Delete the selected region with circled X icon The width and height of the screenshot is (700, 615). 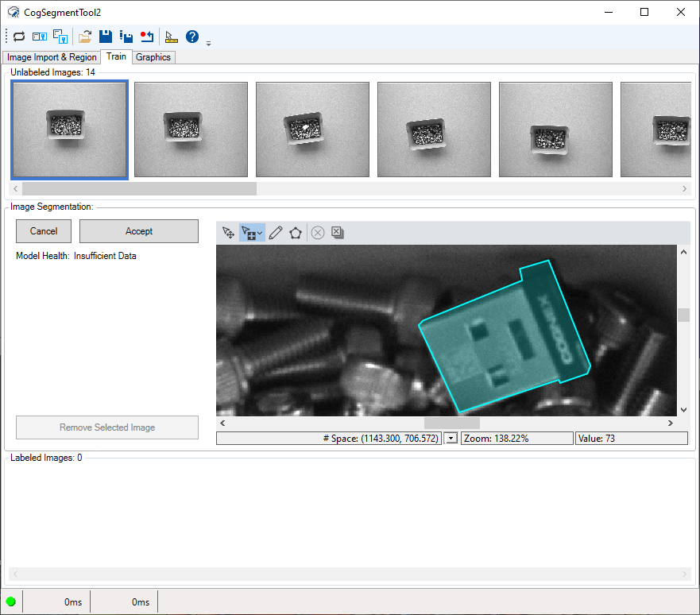(318, 232)
